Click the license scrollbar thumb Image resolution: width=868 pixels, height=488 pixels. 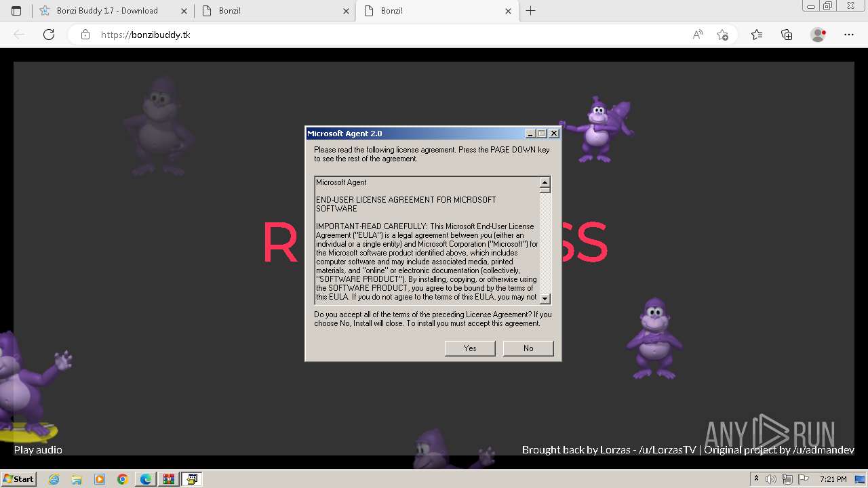coord(545,190)
